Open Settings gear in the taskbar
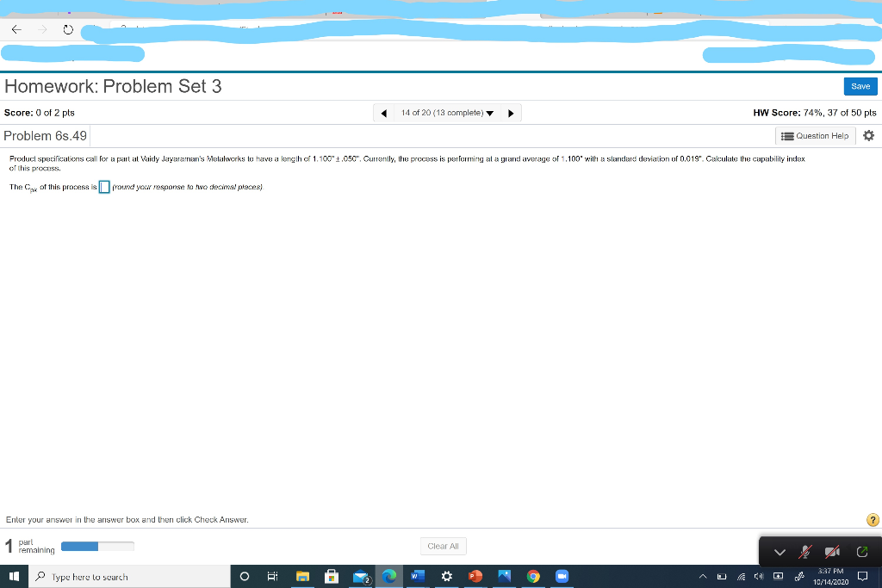 tap(447, 576)
